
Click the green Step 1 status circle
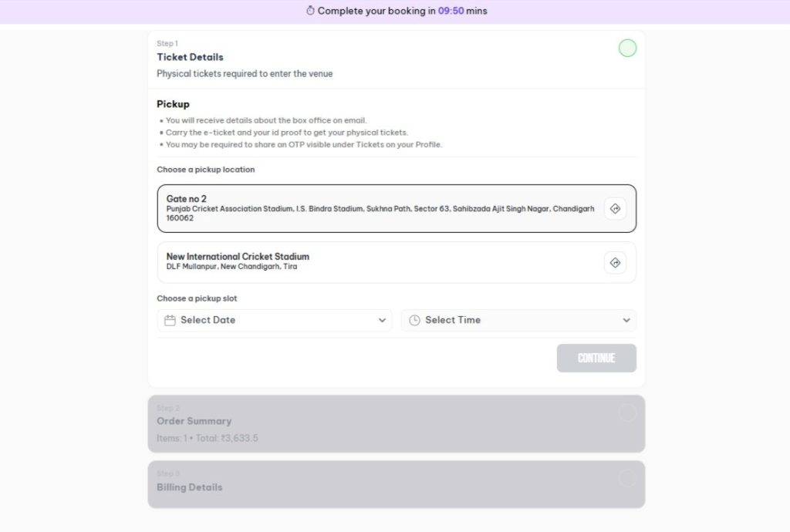click(x=627, y=48)
